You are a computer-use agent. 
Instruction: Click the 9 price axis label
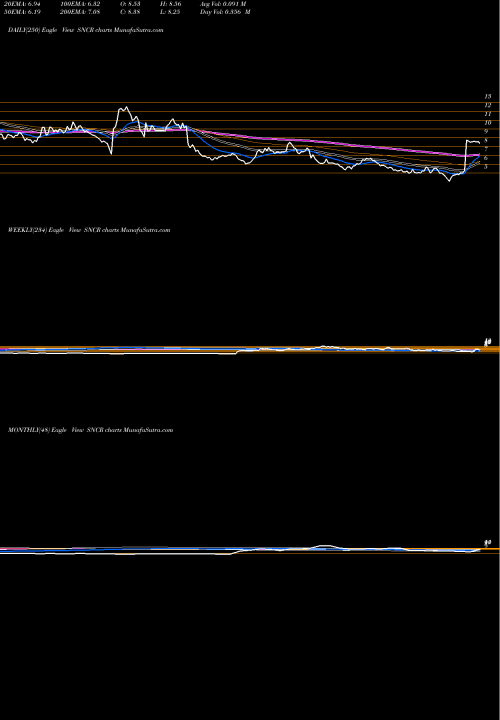tap(486, 131)
